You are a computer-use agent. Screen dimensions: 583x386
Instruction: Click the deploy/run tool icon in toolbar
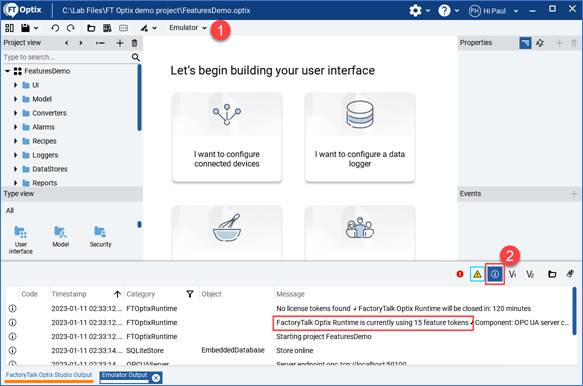144,28
